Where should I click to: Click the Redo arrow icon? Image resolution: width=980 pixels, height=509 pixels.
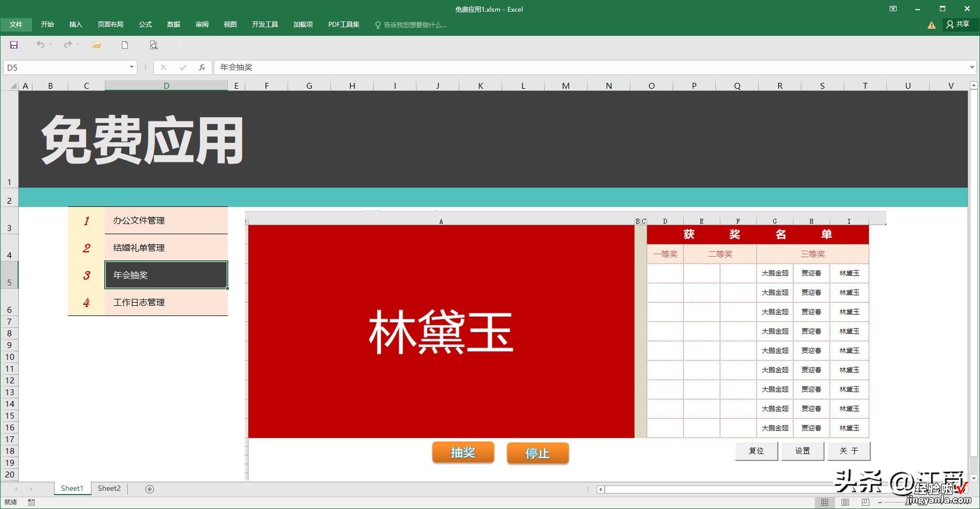pos(67,45)
